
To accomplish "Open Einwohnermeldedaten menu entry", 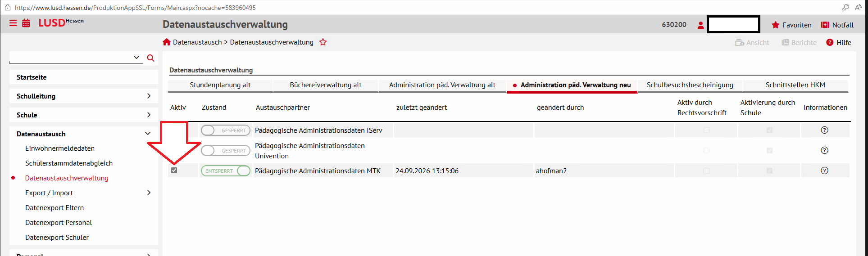I will click(60, 148).
